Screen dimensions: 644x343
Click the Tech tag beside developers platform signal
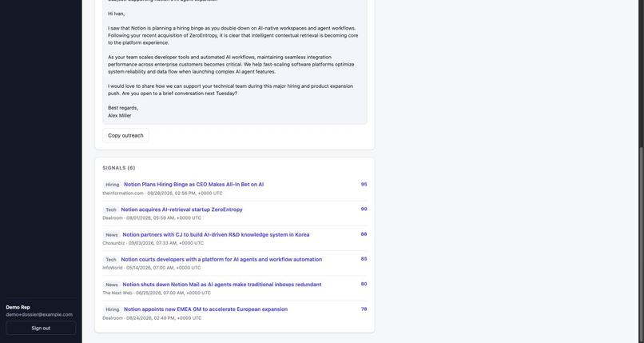click(111, 260)
